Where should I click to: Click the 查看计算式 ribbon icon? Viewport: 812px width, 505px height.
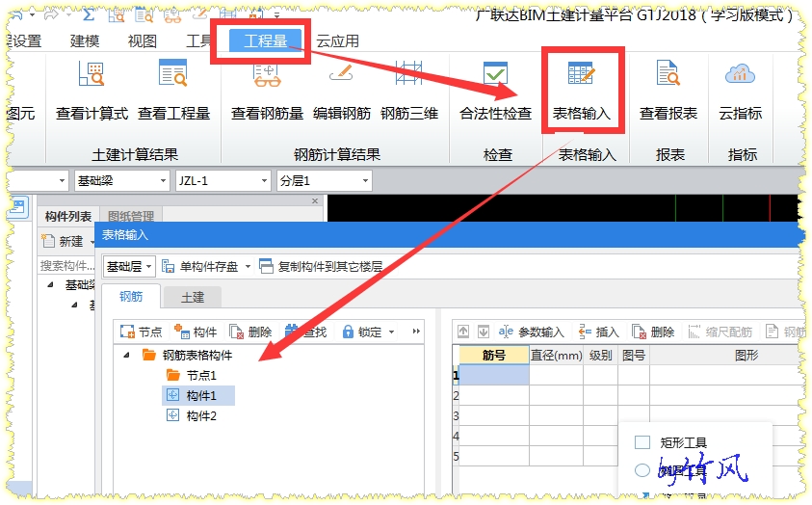coord(92,73)
